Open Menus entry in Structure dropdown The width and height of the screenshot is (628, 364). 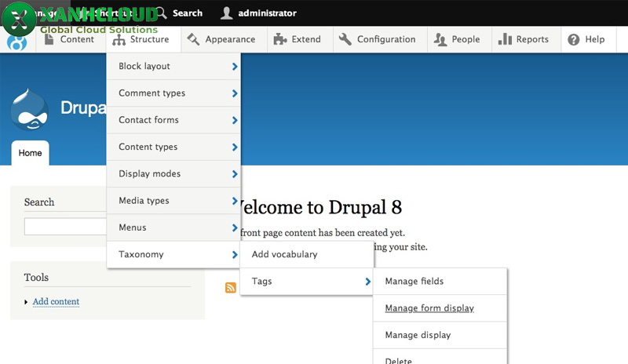(173, 227)
